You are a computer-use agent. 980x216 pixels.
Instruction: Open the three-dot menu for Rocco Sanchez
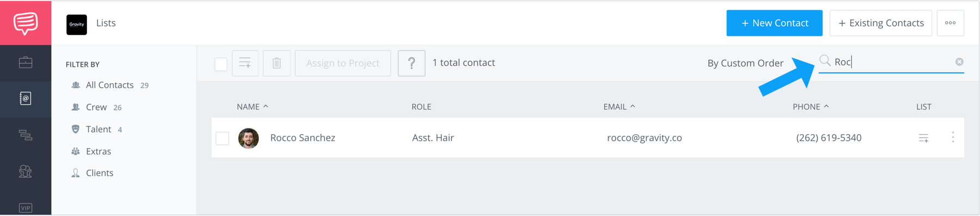coord(953,138)
